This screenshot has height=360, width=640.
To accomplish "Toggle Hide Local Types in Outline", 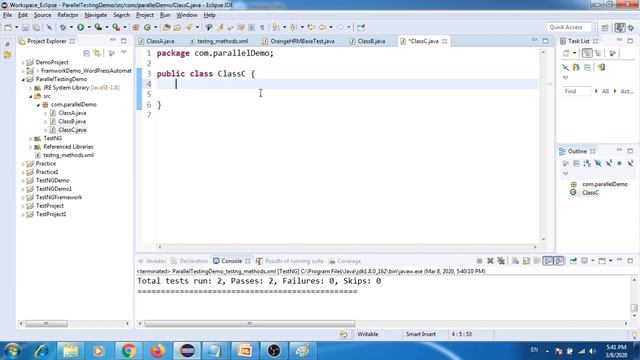I will [x=630, y=163].
